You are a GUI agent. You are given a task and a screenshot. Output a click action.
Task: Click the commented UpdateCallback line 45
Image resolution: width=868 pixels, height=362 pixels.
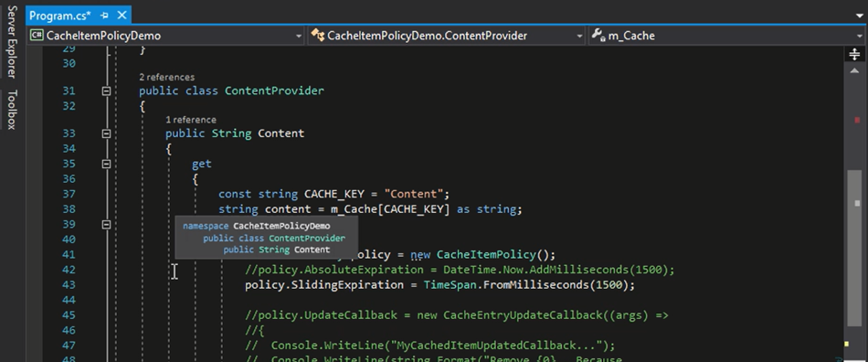(x=457, y=315)
